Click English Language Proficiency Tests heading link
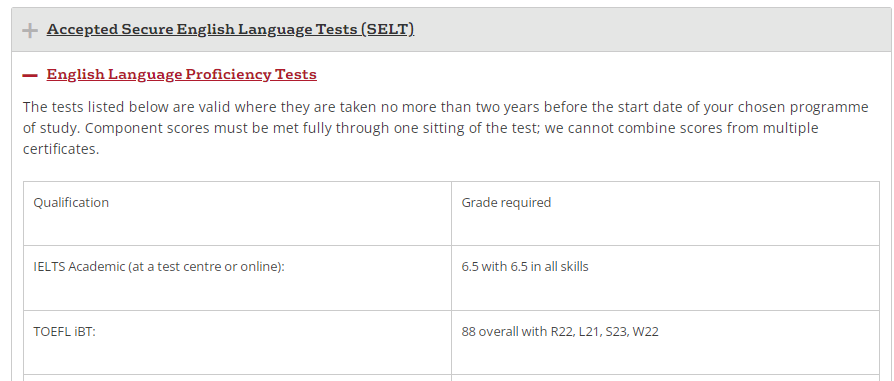 pyautogui.click(x=181, y=74)
